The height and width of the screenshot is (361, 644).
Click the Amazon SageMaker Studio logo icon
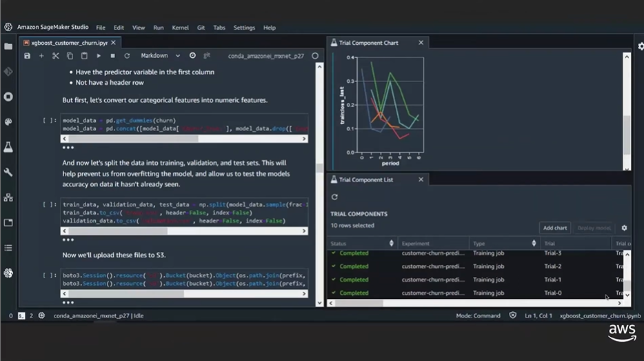[8, 27]
